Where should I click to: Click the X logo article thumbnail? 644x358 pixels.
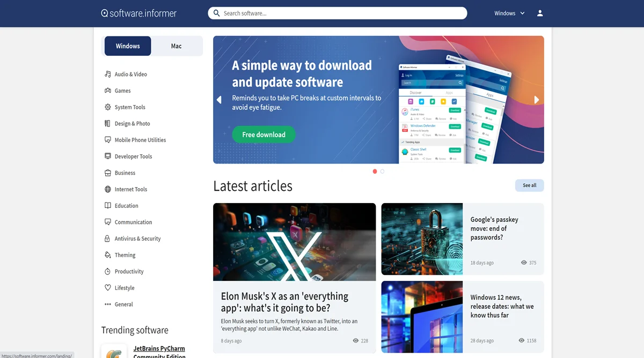[x=295, y=242]
